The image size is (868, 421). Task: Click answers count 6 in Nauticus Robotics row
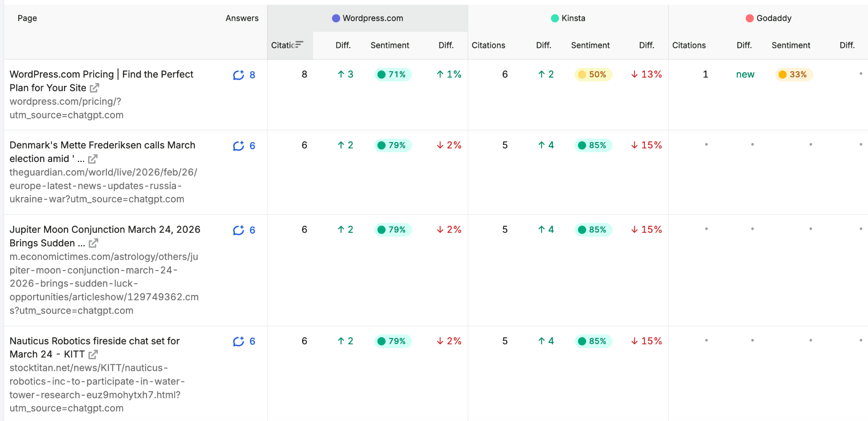pyautogui.click(x=252, y=341)
